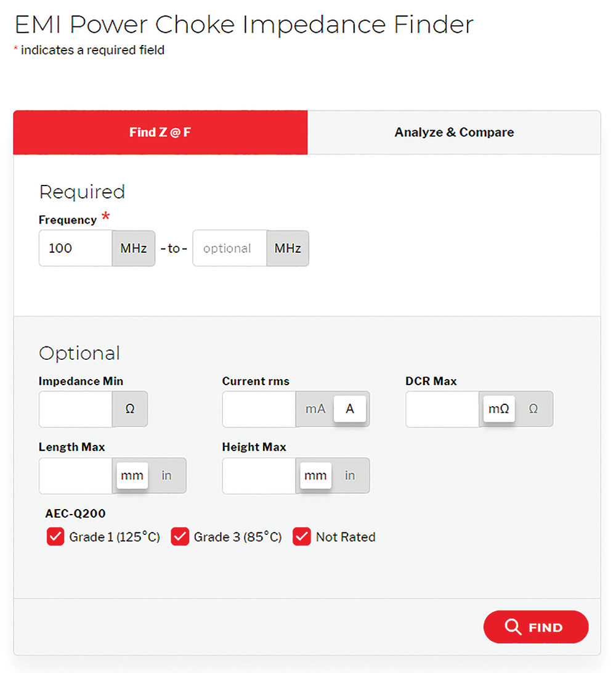Click the magnifier icon on FIND button
The width and height of the screenshot is (616, 673).
513,627
